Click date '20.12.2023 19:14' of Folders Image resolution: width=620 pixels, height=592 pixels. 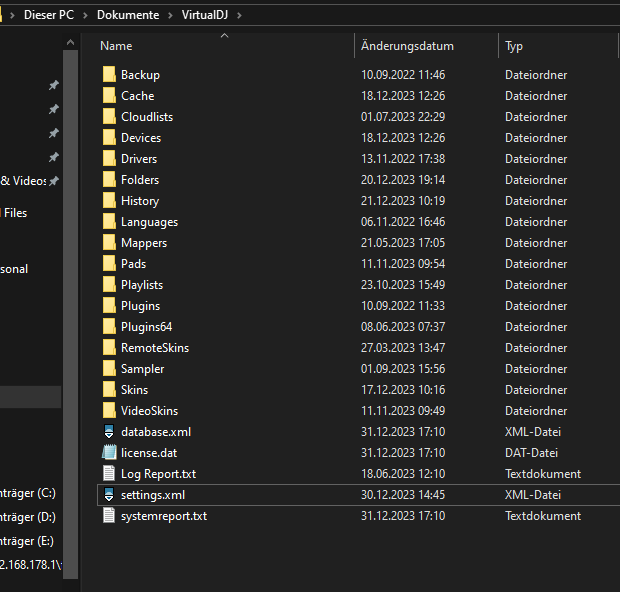click(x=403, y=180)
